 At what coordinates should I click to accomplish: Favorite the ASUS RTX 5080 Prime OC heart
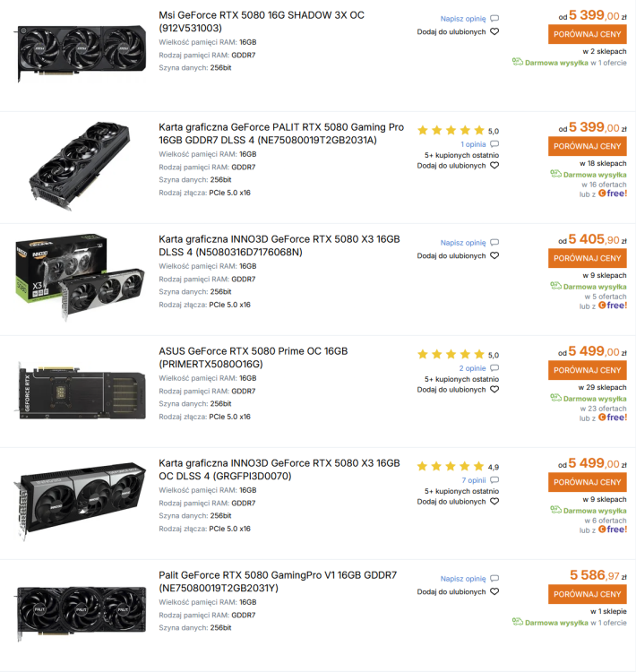(494, 390)
